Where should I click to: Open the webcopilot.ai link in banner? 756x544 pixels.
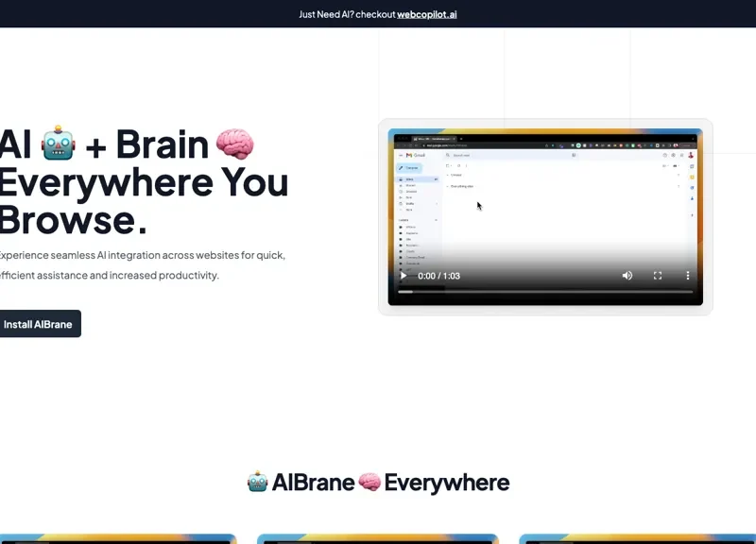tap(427, 14)
